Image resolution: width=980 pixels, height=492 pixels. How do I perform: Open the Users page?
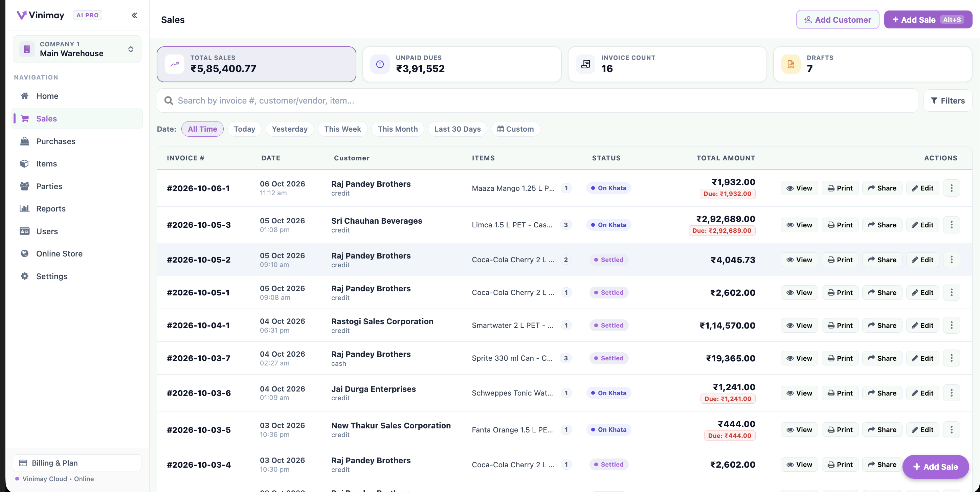77,231
